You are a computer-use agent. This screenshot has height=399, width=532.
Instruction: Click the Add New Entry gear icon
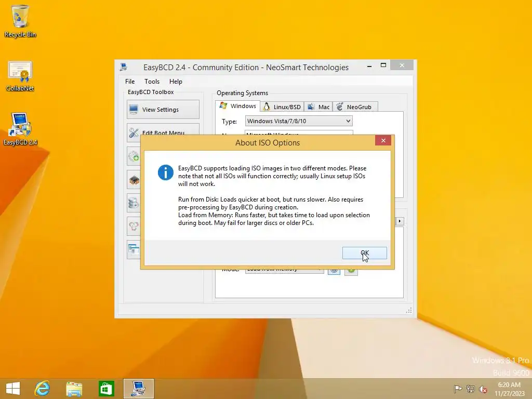(134, 156)
